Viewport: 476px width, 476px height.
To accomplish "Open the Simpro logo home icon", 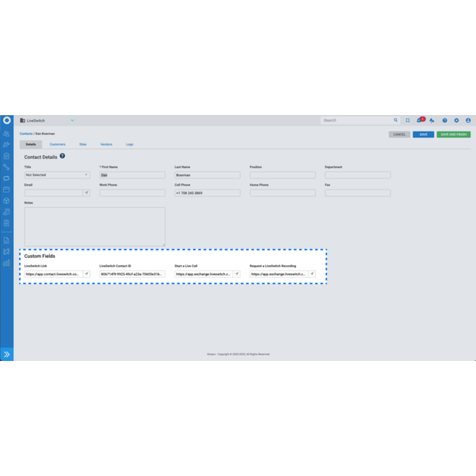I will coord(6,121).
